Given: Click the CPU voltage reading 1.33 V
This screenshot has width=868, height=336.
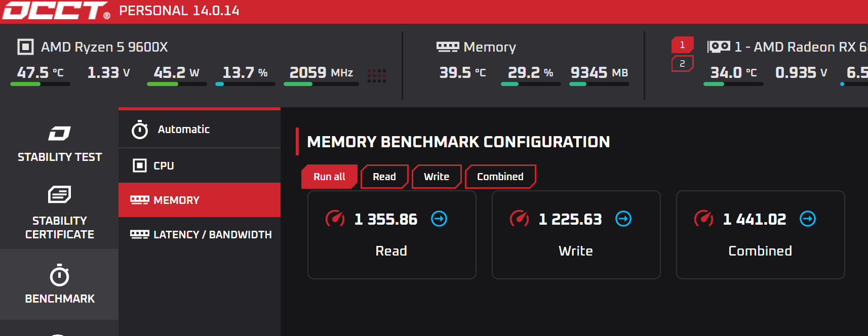Looking at the screenshot, I should click(x=109, y=72).
